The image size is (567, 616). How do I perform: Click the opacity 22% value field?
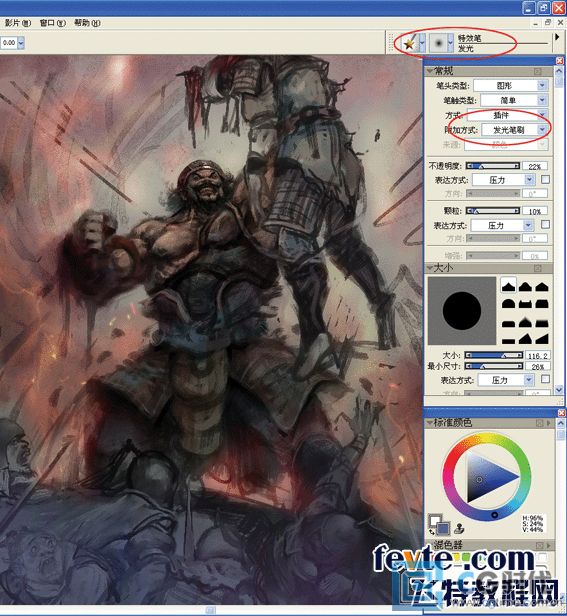click(535, 167)
